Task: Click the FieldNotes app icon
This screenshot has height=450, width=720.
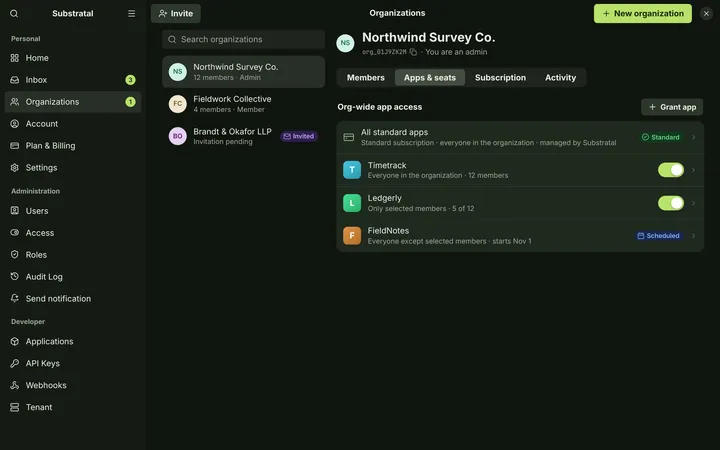Action: (352, 236)
